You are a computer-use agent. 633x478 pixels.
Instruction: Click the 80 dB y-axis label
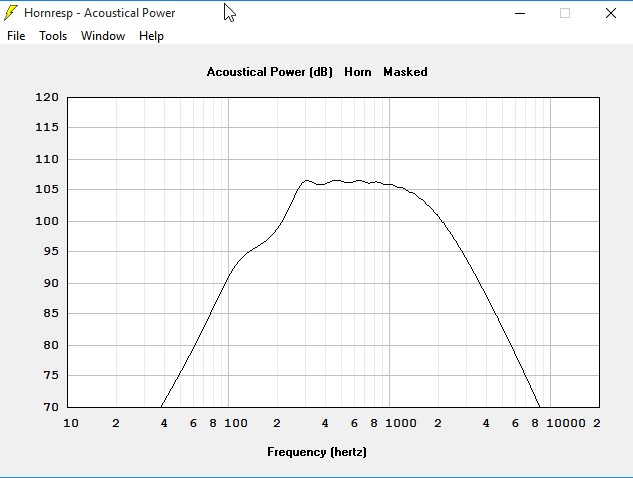point(51,345)
